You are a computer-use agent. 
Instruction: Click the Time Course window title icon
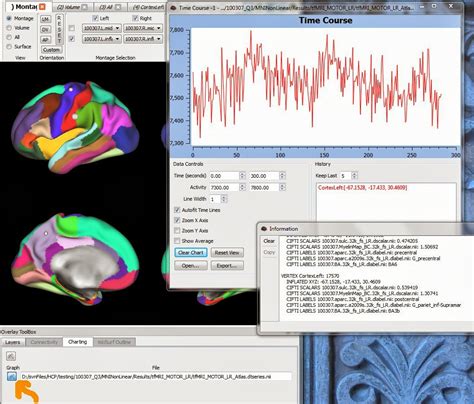click(x=173, y=7)
